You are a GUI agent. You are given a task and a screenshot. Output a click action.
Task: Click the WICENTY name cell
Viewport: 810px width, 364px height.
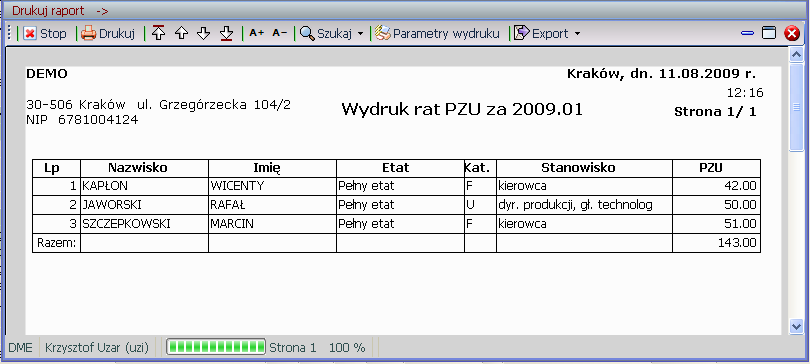(x=273, y=186)
